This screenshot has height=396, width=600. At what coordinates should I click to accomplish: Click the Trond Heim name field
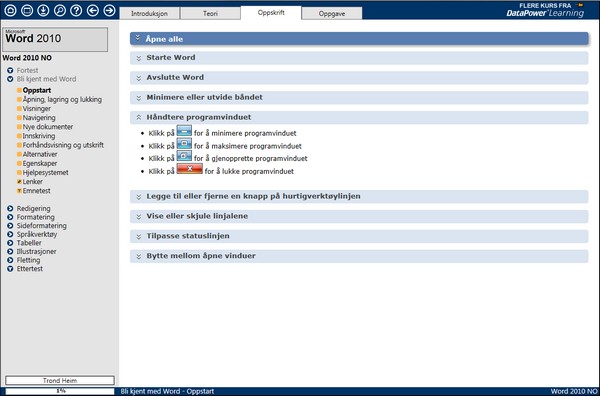(x=60, y=380)
